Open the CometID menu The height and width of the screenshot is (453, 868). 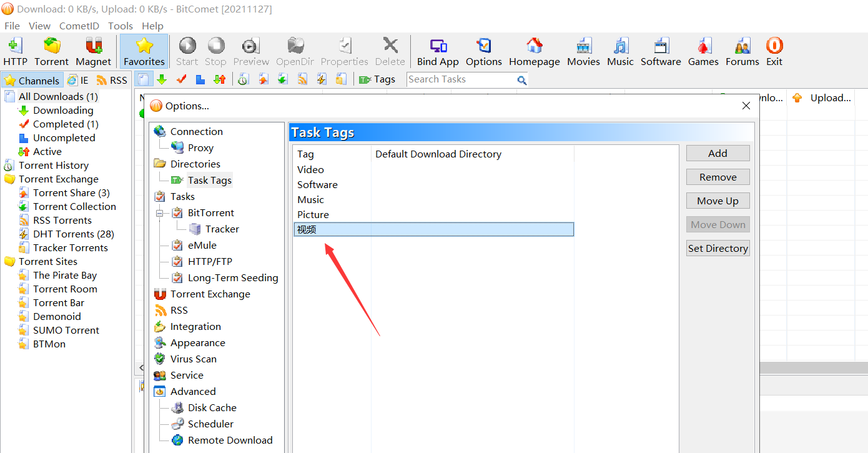pos(79,26)
